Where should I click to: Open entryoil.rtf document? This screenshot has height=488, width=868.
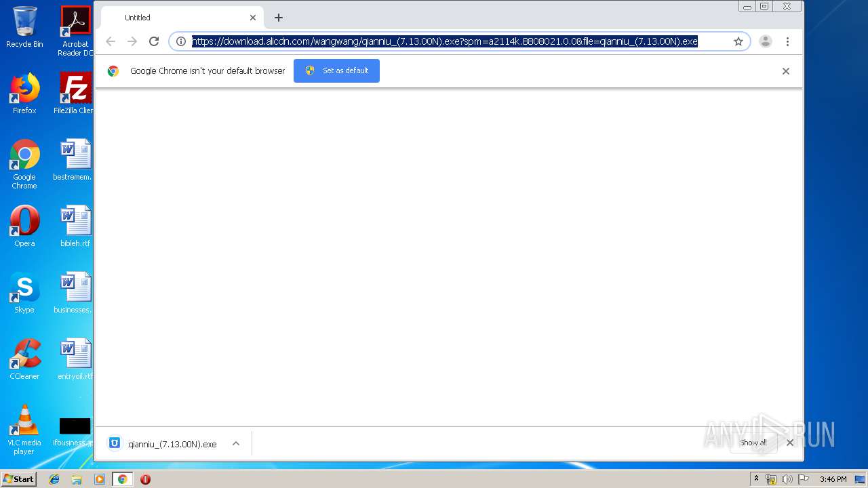point(75,359)
